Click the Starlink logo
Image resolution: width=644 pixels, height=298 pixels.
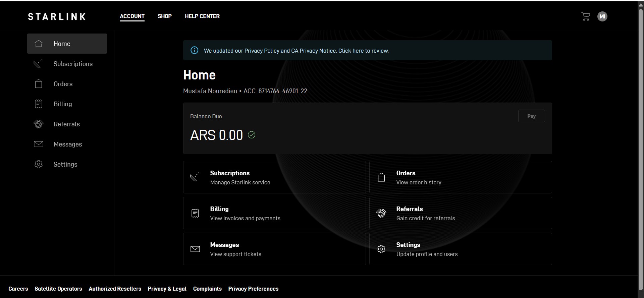(x=57, y=16)
